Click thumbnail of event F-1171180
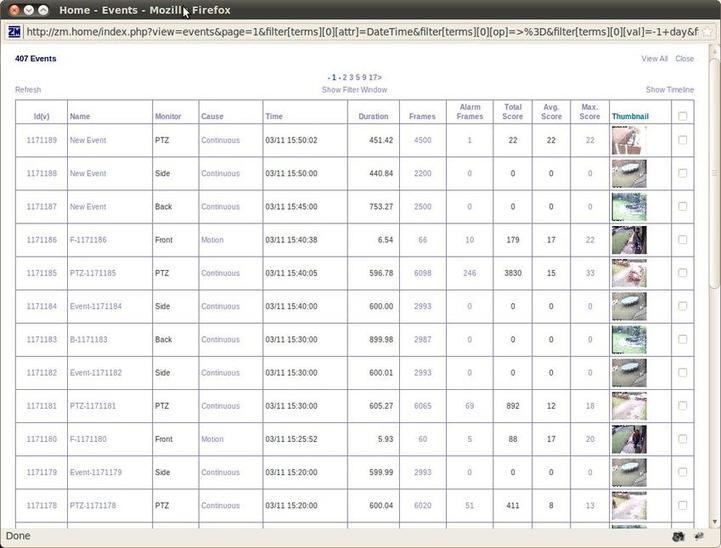The image size is (721, 548). (x=628, y=439)
